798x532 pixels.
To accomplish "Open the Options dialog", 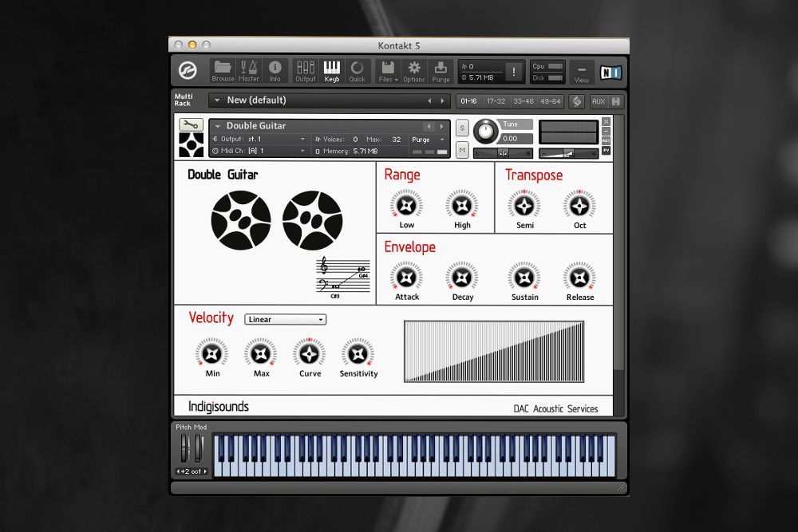I will (x=413, y=71).
